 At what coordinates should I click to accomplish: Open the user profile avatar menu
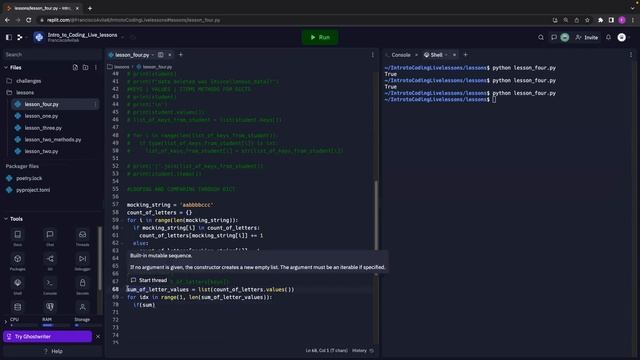622,37
